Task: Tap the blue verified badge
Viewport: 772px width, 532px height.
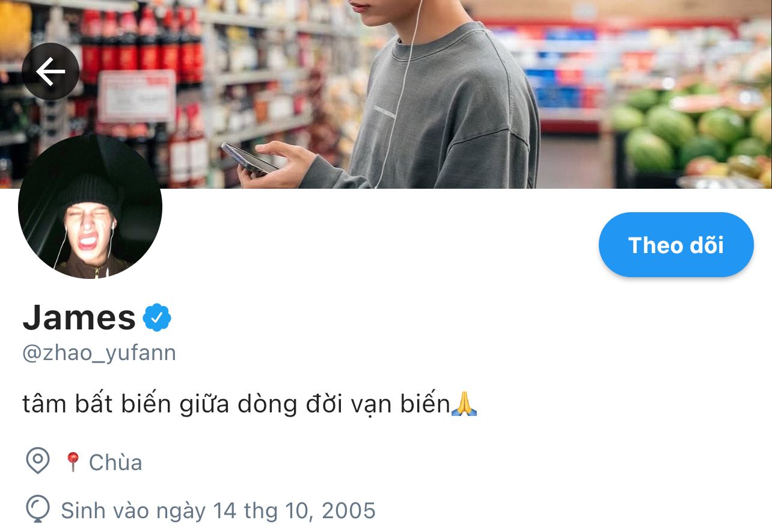Action: [x=157, y=318]
